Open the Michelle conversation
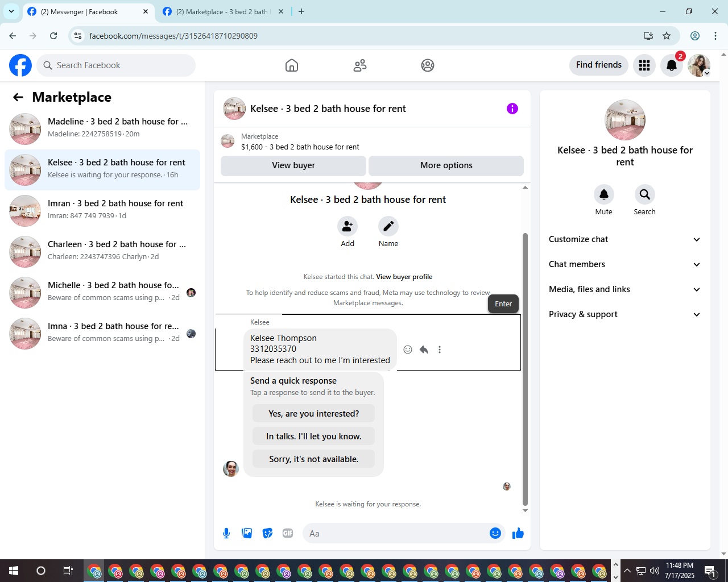 (102, 293)
